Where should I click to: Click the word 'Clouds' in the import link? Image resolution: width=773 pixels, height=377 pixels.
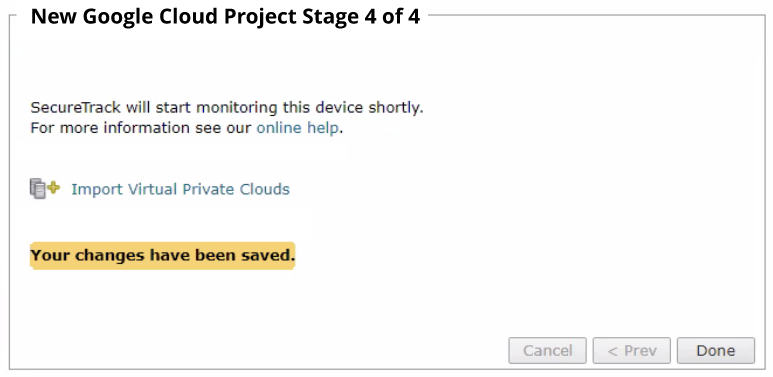(265, 189)
